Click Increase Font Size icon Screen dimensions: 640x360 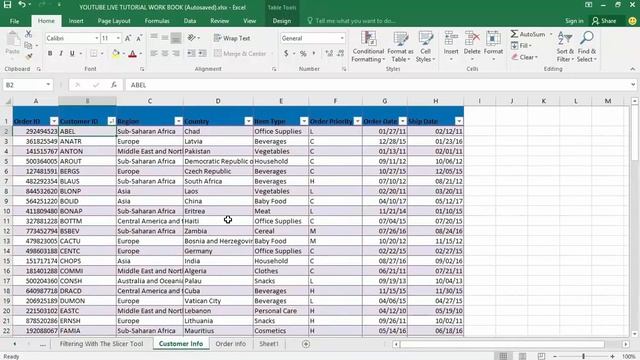pos(128,38)
